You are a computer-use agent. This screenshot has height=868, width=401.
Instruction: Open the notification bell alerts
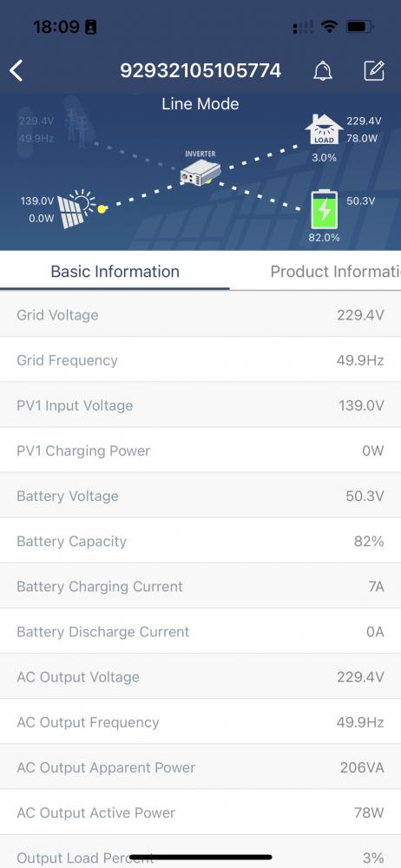point(323,71)
